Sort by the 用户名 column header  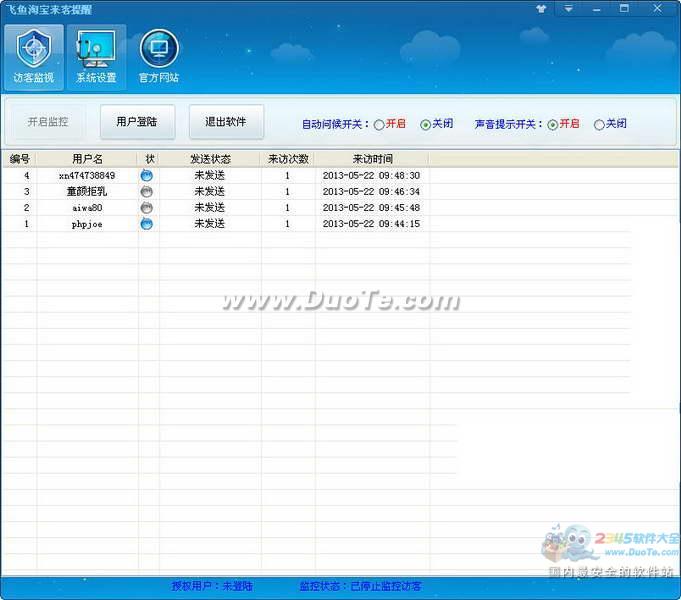point(87,159)
